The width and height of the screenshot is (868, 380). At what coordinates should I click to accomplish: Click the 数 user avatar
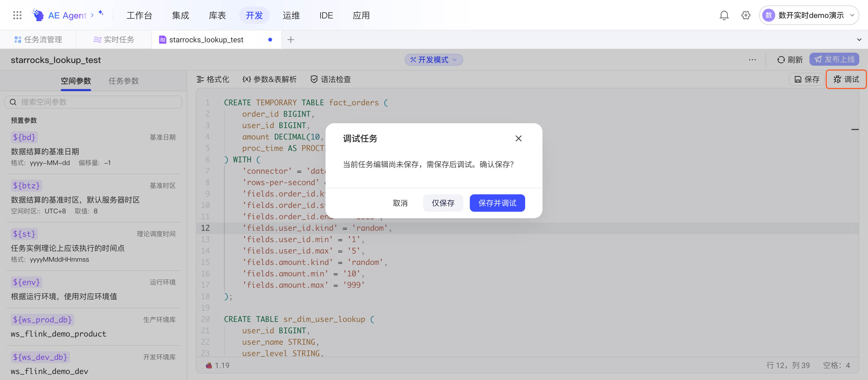pos(768,15)
